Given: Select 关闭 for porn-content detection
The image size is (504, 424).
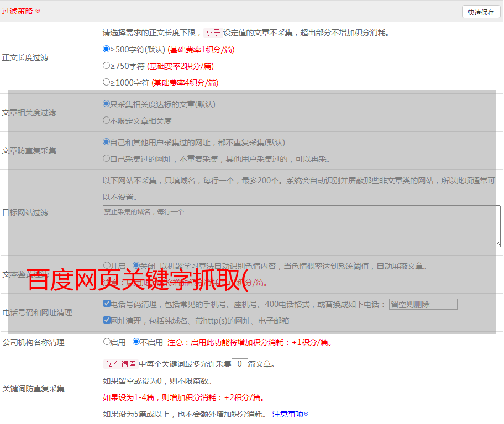Looking at the screenshot, I should click(136, 266).
